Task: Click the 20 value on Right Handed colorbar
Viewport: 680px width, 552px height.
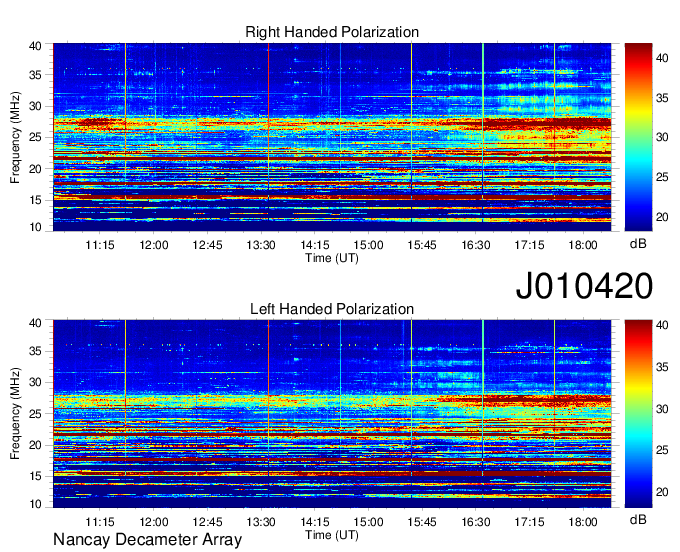Action: click(662, 217)
